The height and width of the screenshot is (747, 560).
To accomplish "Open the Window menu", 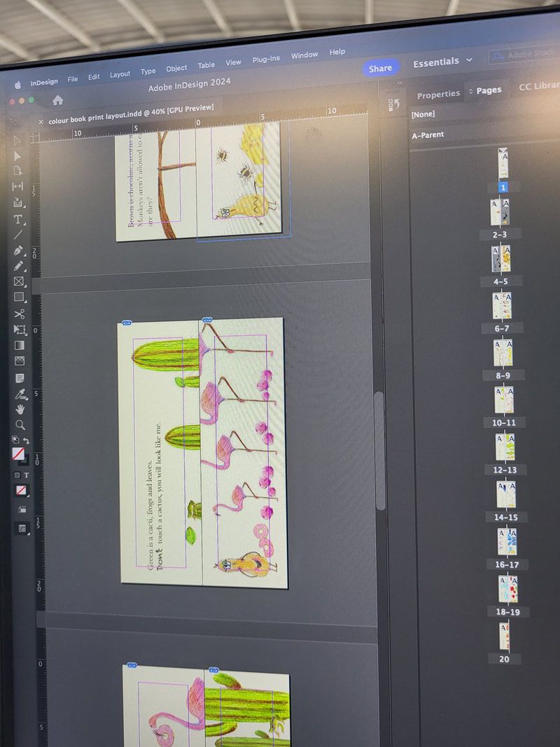I will click(x=304, y=55).
